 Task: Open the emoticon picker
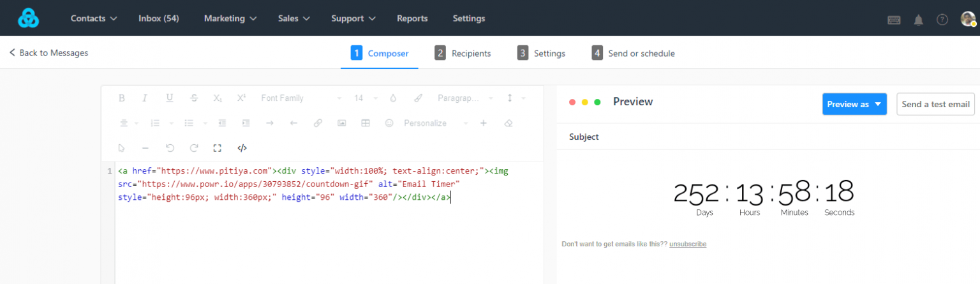389,123
